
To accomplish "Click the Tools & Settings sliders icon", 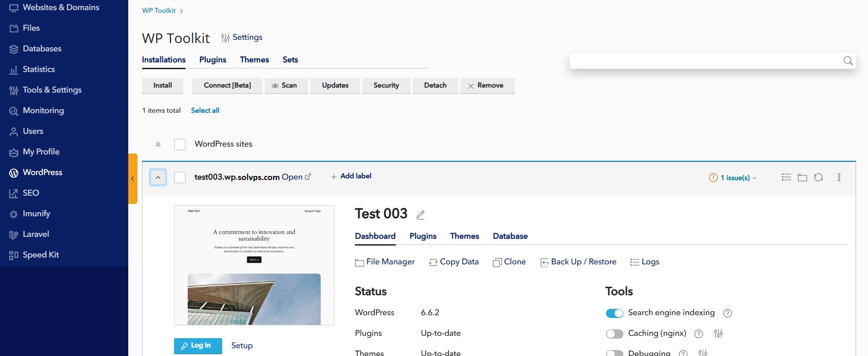I will 14,90.
